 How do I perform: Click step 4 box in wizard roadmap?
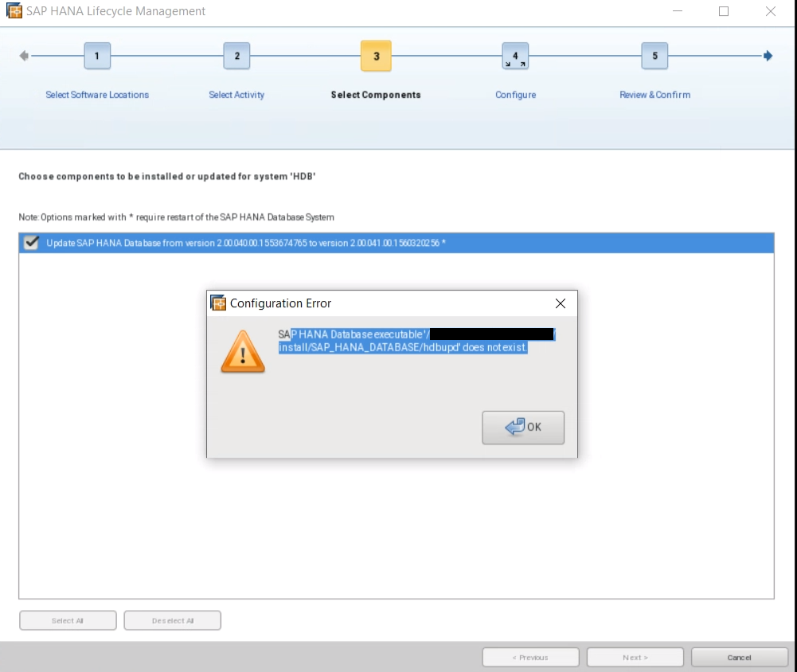pyautogui.click(x=515, y=56)
